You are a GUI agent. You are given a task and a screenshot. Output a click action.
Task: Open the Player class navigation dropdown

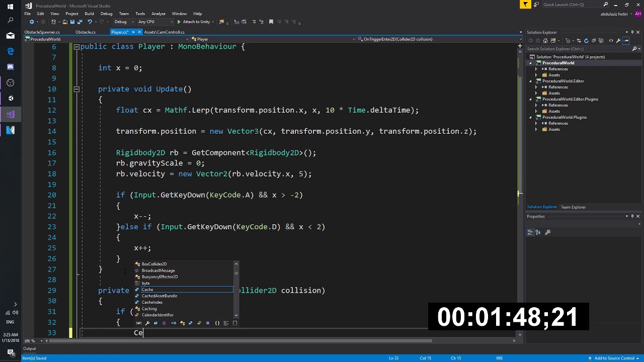coord(273,39)
